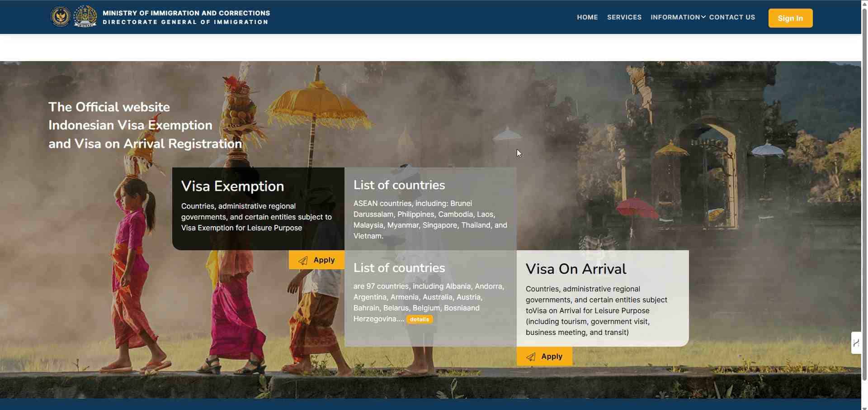Screen dimensions: 868x410
Task: Apply for Visa On Arrival
Action: point(544,356)
